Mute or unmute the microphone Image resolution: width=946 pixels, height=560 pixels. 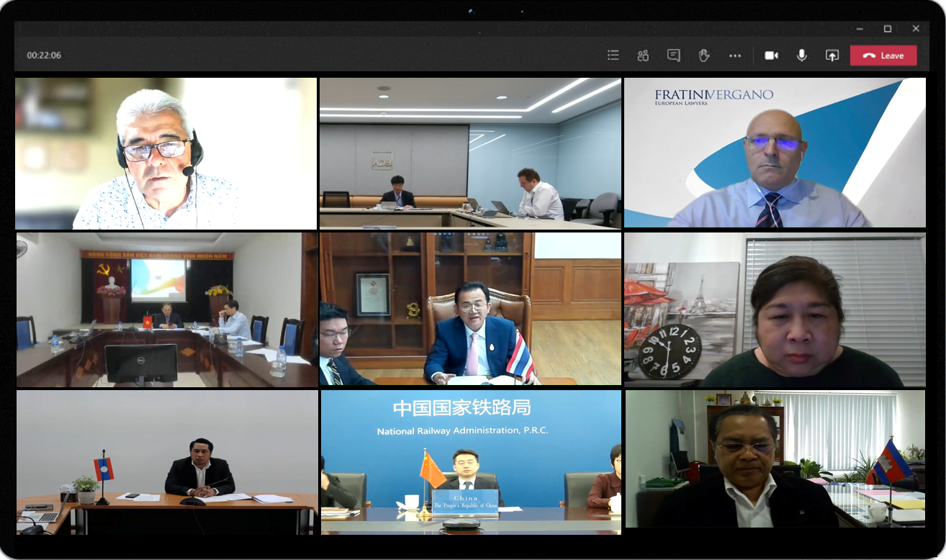coord(801,55)
